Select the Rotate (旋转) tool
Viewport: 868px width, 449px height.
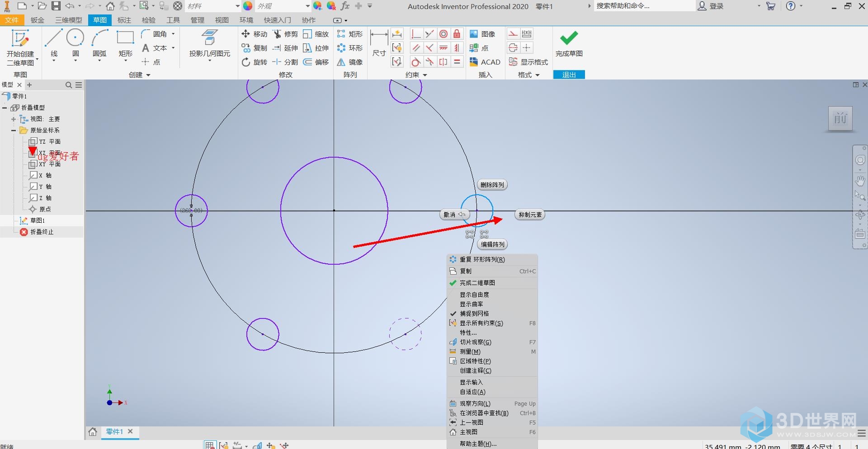(255, 62)
